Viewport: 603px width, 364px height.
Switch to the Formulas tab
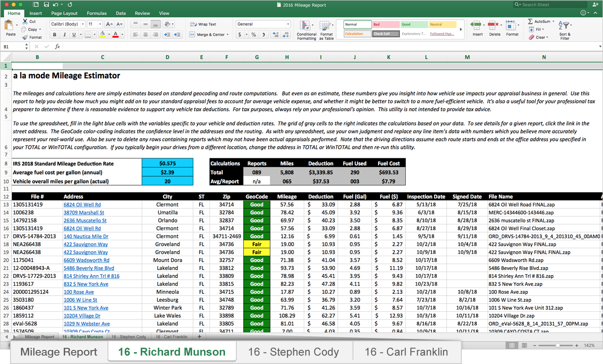(97, 13)
